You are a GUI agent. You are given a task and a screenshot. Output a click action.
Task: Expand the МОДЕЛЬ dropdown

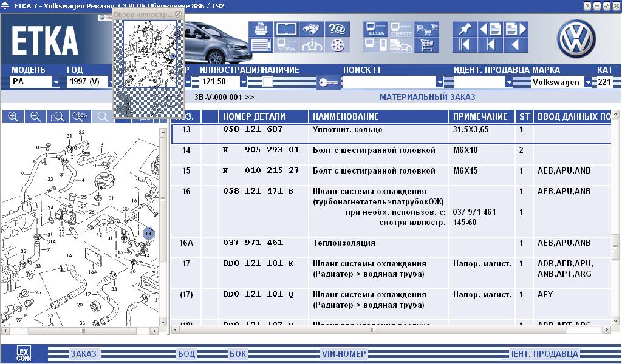coord(56,83)
